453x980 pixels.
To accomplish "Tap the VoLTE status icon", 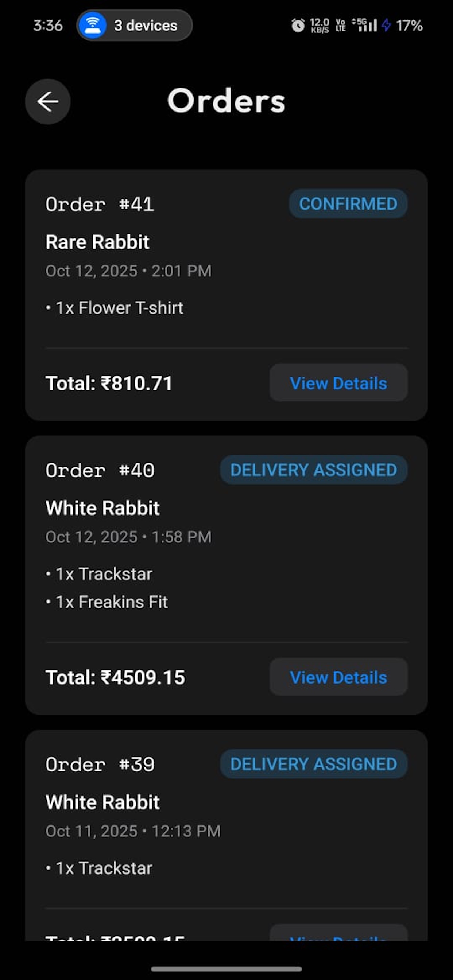I will click(341, 26).
